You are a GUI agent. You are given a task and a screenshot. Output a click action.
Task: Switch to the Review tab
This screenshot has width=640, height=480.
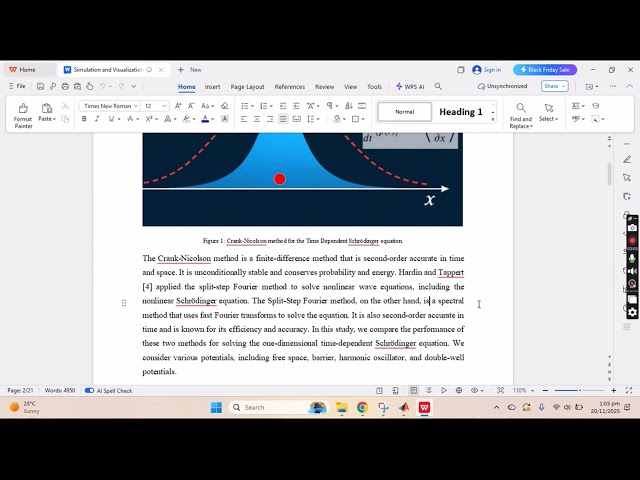[324, 87]
